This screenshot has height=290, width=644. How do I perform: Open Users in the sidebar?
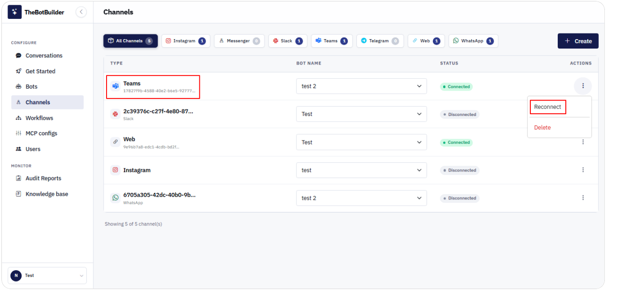[47, 149]
